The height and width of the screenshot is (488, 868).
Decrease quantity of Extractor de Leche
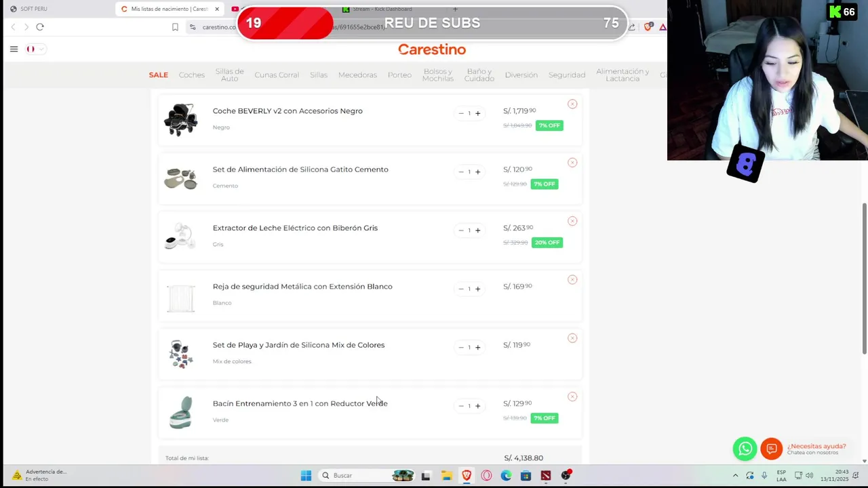pyautogui.click(x=461, y=230)
